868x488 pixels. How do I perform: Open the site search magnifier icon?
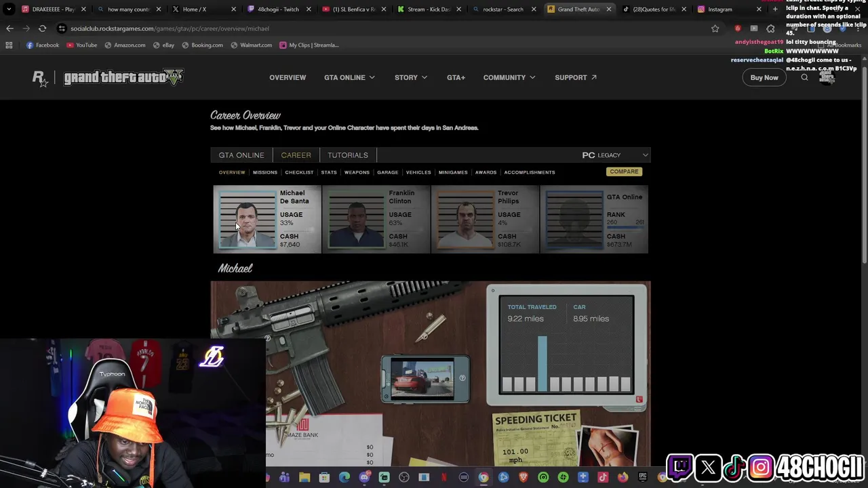[x=804, y=77]
